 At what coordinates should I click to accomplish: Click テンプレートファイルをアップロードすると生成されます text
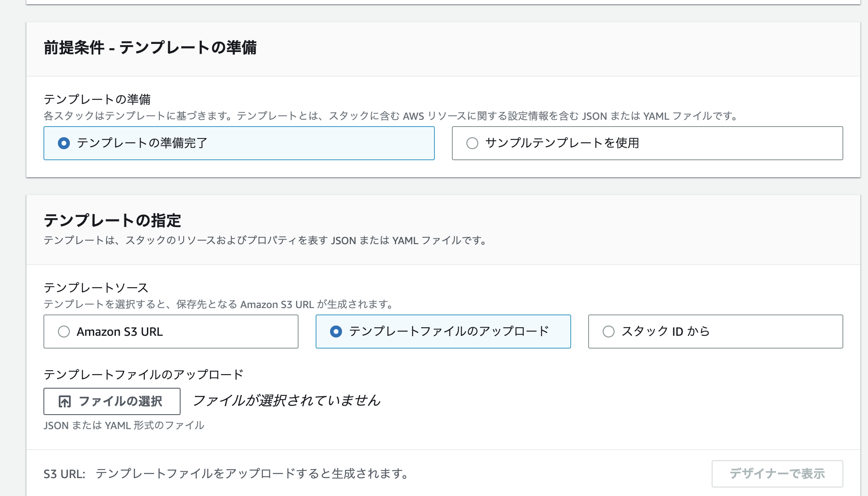click(x=252, y=474)
